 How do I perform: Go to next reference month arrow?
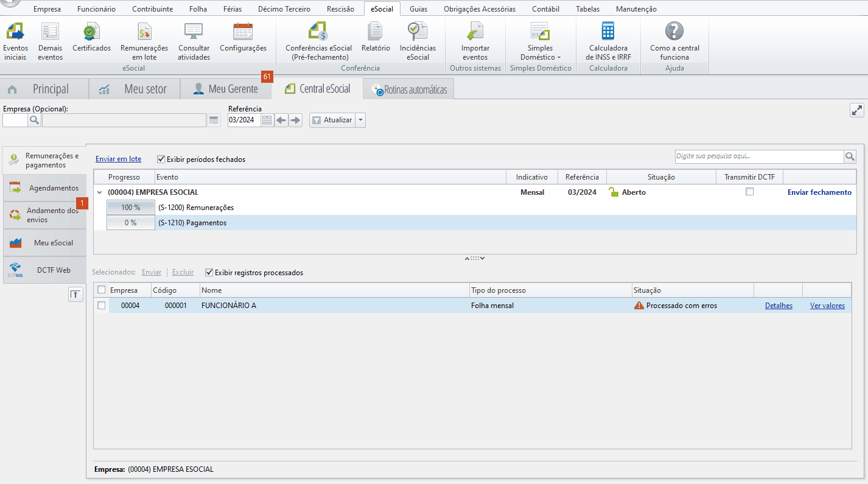(x=295, y=121)
